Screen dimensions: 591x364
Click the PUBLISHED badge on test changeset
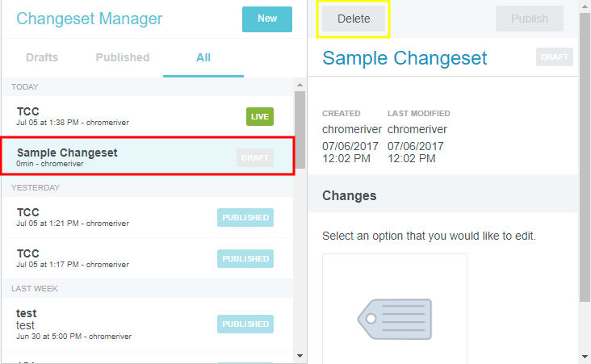click(245, 324)
